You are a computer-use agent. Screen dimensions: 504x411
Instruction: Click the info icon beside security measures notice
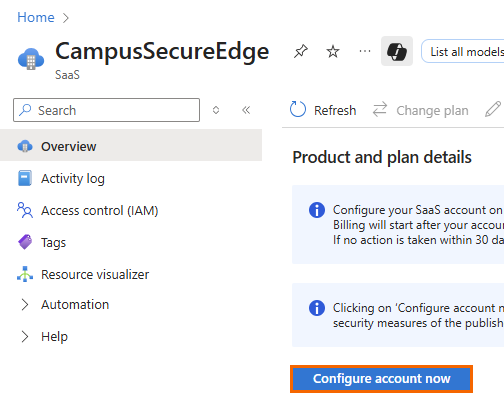click(317, 308)
